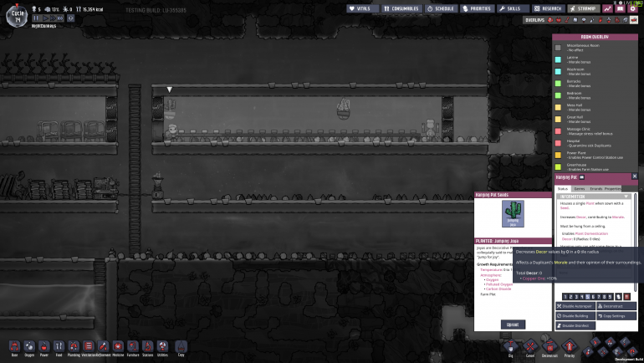
Task: Toggle Disable Disinfect
Action: 575,325
